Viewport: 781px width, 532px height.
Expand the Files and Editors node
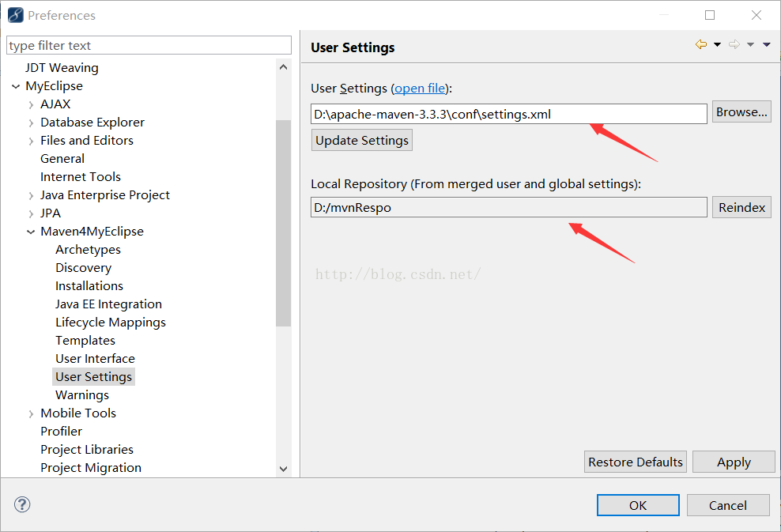(x=31, y=141)
